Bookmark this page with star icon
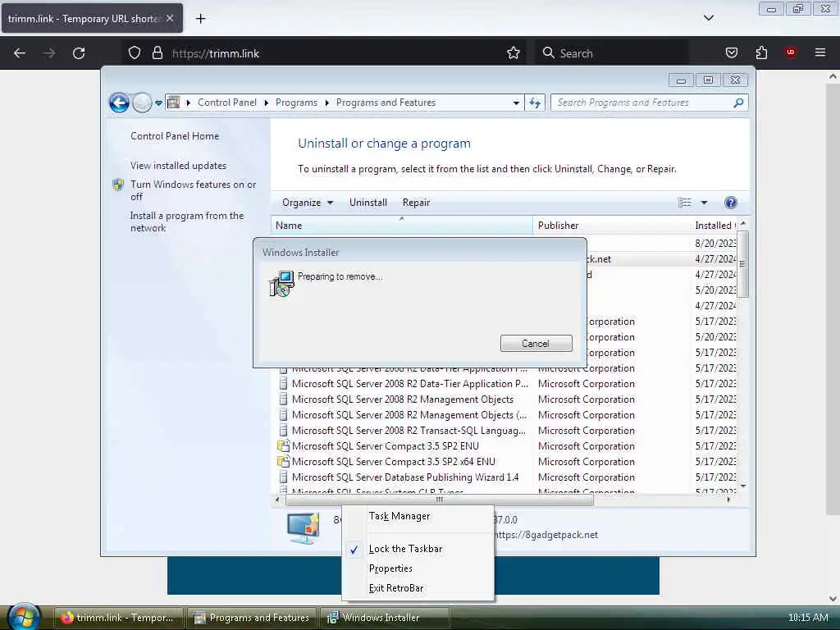 (514, 53)
